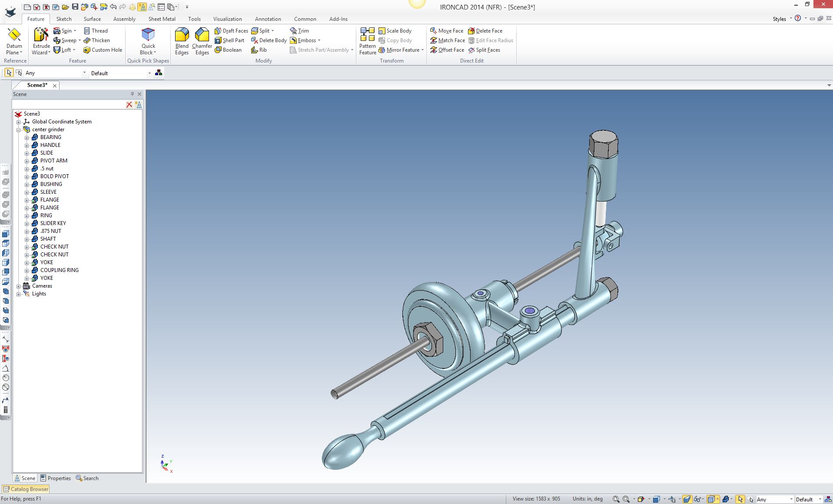This screenshot has height=504, width=833.
Task: Click the Custom Hole tool
Action: tap(103, 50)
